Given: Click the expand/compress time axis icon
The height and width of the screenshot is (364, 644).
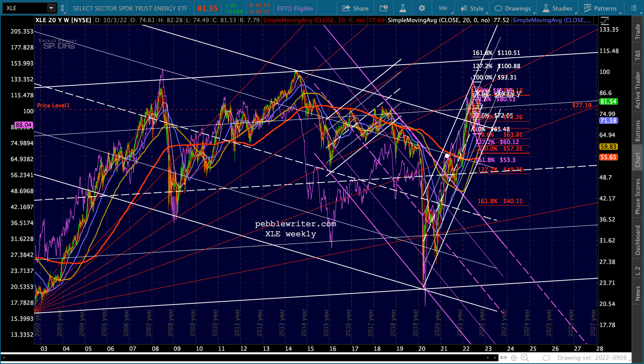Looking at the screenshot, I should pyautogui.click(x=504, y=357).
